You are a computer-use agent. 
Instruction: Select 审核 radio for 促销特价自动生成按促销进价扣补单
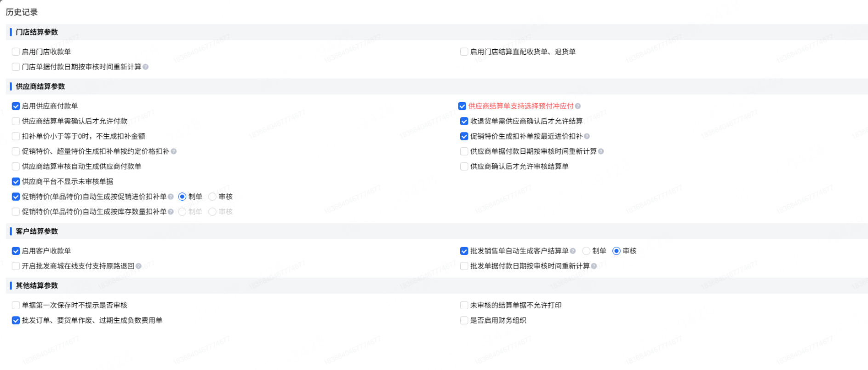[x=212, y=197]
